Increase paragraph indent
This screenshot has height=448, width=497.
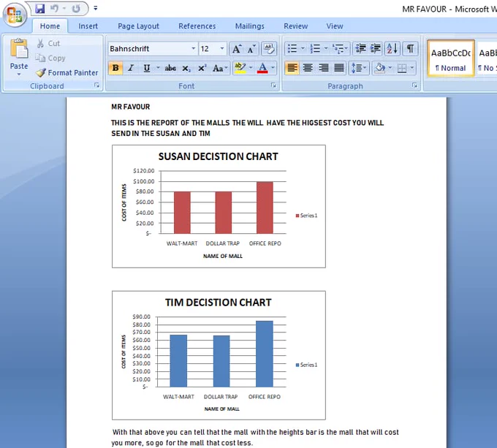click(x=375, y=49)
